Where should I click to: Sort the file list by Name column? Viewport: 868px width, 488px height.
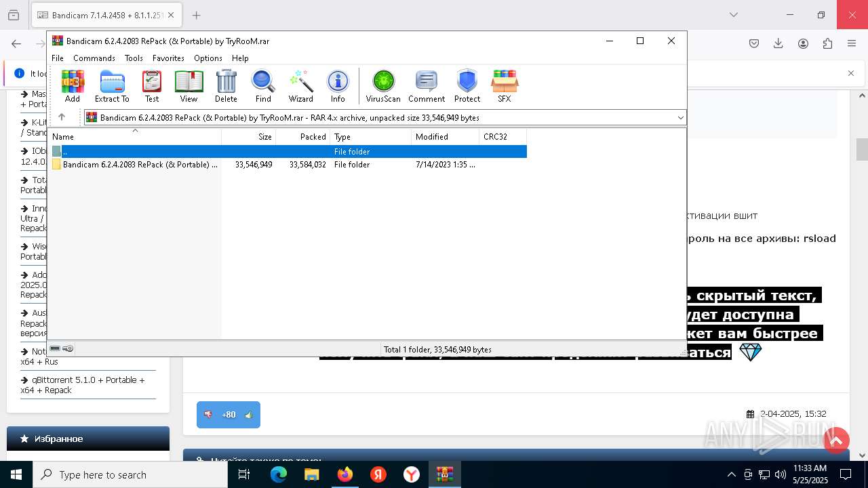(x=135, y=136)
